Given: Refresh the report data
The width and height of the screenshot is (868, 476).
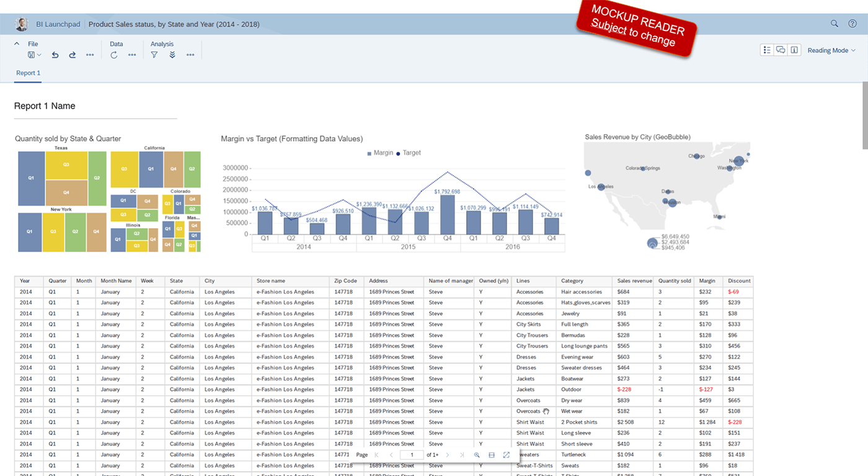Looking at the screenshot, I should pos(114,55).
